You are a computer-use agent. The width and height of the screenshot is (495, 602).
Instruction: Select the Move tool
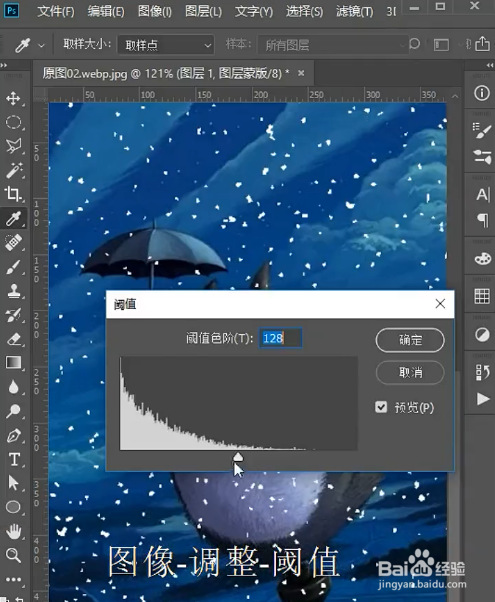tap(13, 98)
